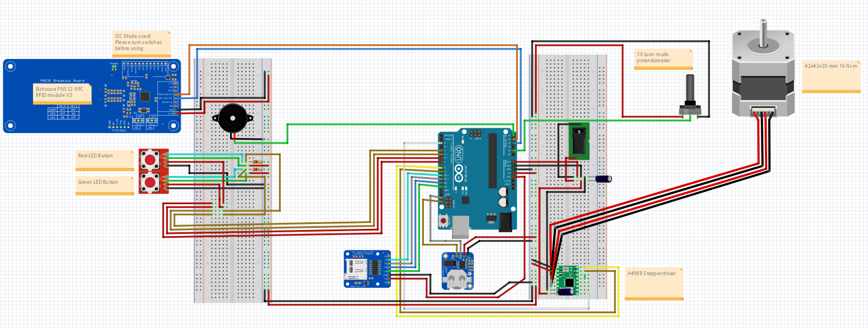
Task: Select the piezo buzzer part
Action: [x=232, y=118]
